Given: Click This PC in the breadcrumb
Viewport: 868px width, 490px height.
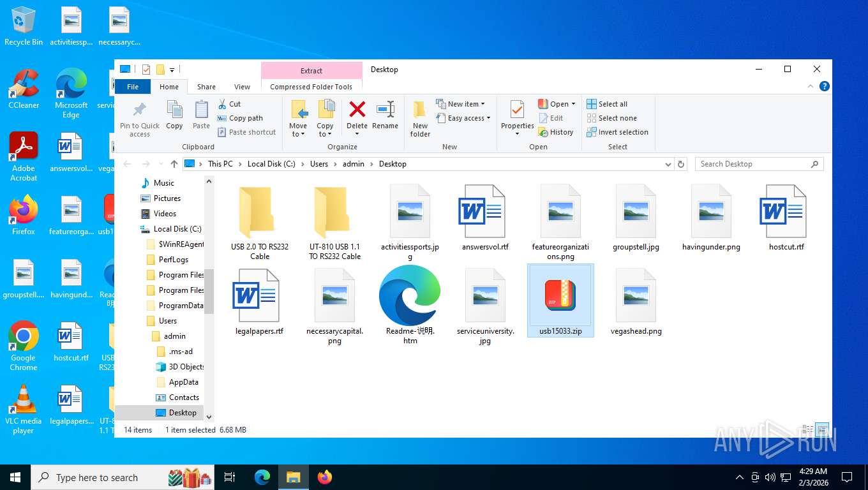Looking at the screenshot, I should [220, 164].
